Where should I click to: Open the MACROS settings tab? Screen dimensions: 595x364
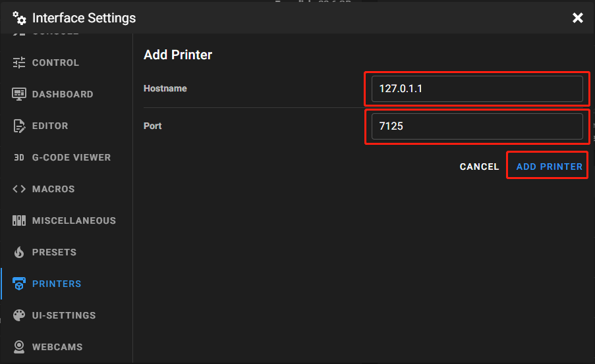(53, 189)
